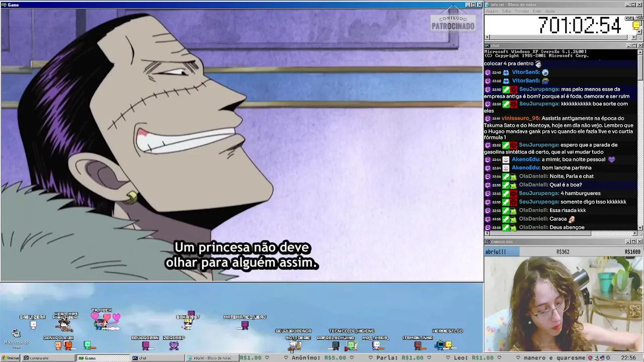Switch to the chat taskbar button
This screenshot has height=362, width=644.
[157, 358]
